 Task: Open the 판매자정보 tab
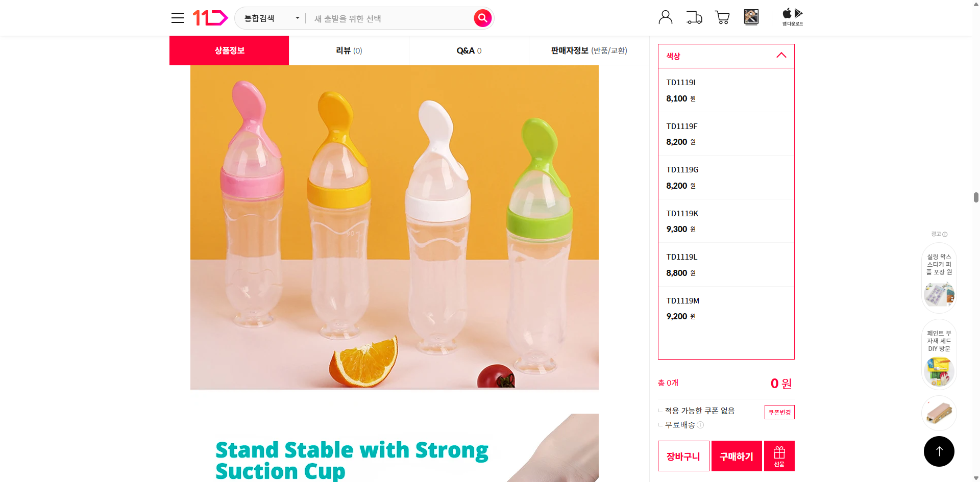(x=589, y=50)
